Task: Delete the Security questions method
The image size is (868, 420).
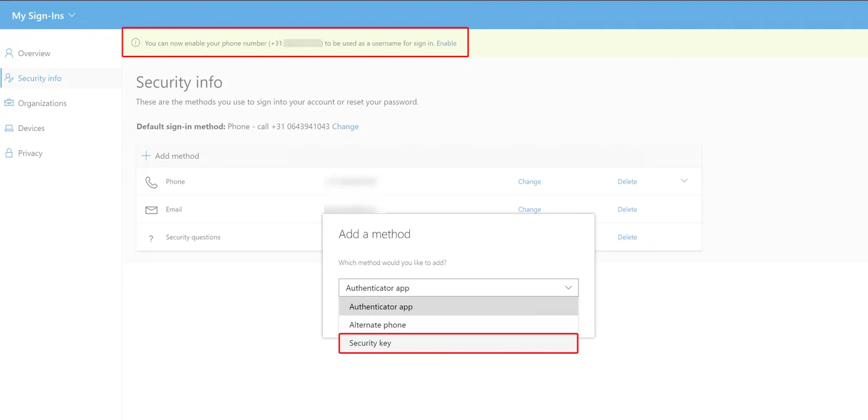Action: 627,237
